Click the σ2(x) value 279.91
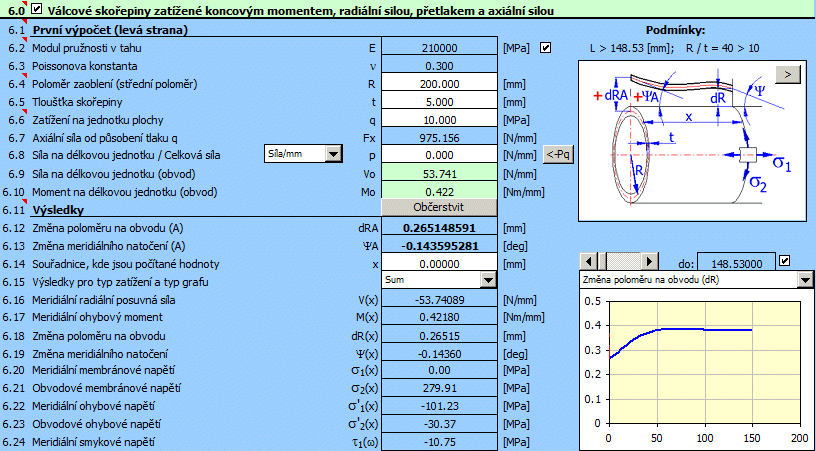 pyautogui.click(x=439, y=388)
